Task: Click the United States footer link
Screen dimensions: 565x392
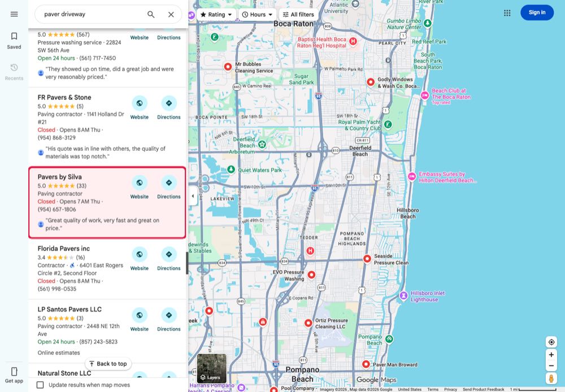Action: click(410, 390)
